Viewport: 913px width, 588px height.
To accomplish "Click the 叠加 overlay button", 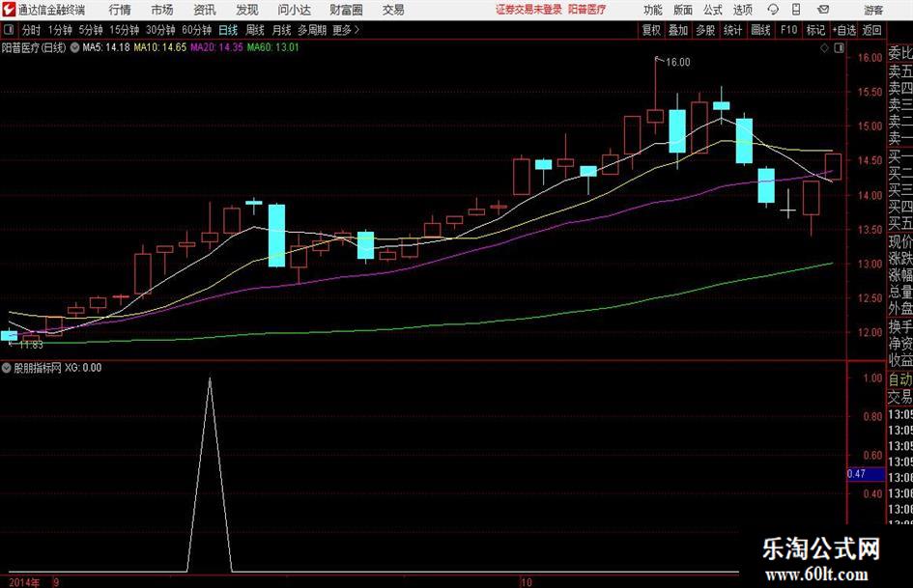I will click(678, 30).
